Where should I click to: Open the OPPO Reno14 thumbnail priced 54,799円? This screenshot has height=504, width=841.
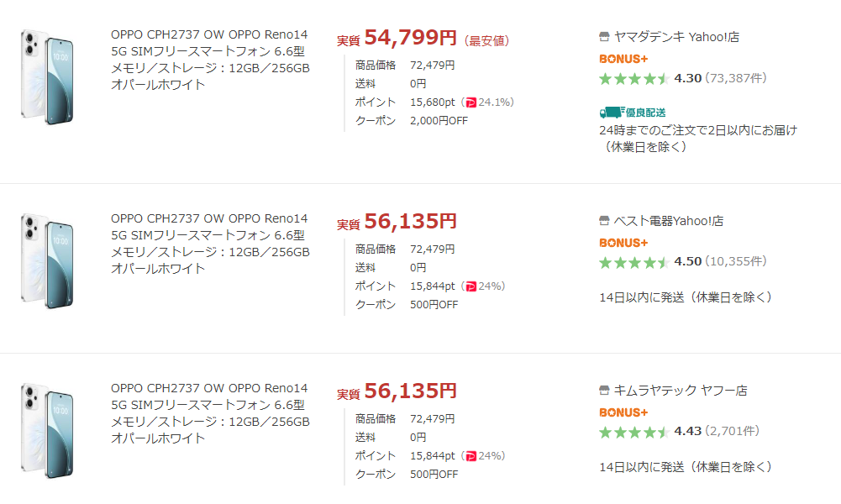[x=48, y=77]
